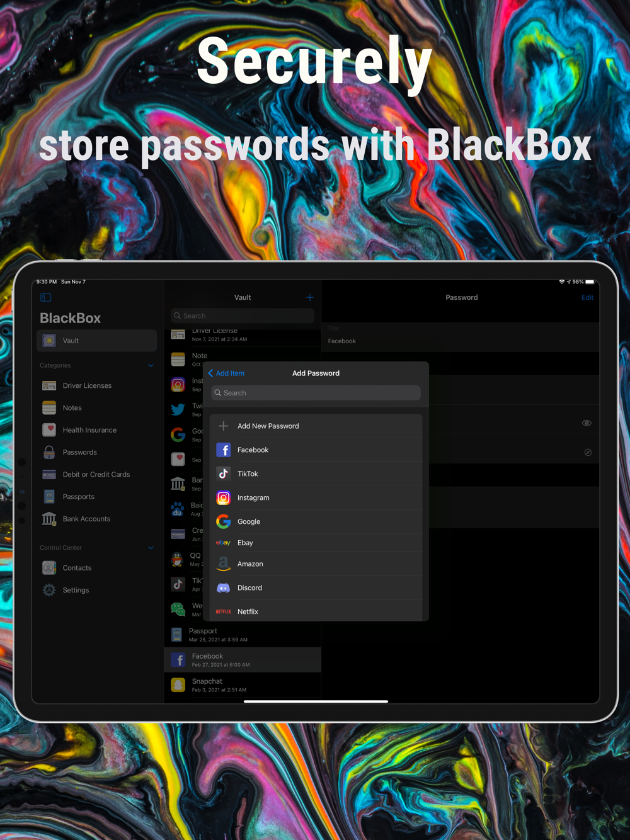Open Bank Accounts category
This screenshot has width=630, height=840.
pyautogui.click(x=97, y=519)
